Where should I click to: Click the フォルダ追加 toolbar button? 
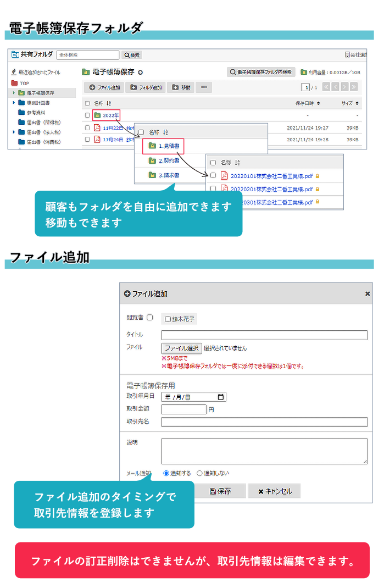point(147,87)
